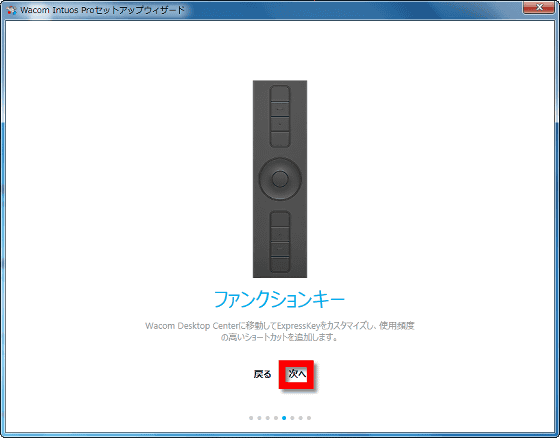
Task: Click the 次へ next button
Action: click(x=297, y=374)
